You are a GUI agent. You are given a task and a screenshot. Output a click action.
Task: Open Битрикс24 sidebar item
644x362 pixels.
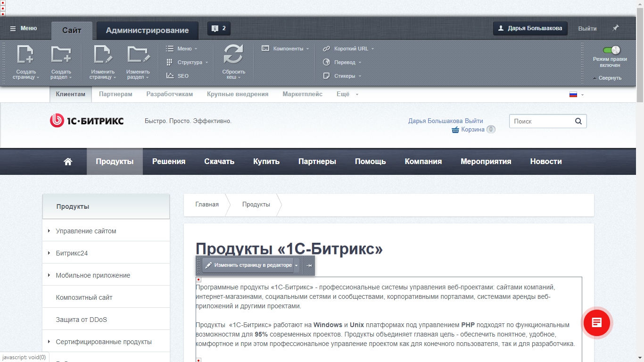point(106,253)
